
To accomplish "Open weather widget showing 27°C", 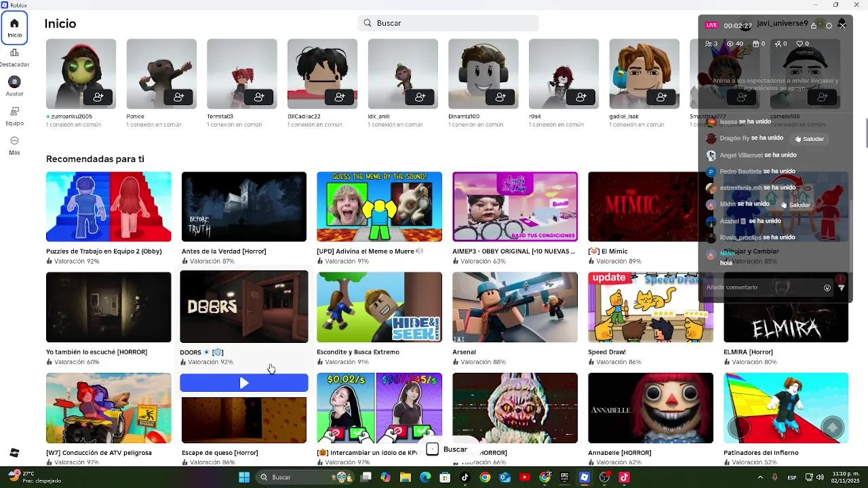I will [x=34, y=477].
